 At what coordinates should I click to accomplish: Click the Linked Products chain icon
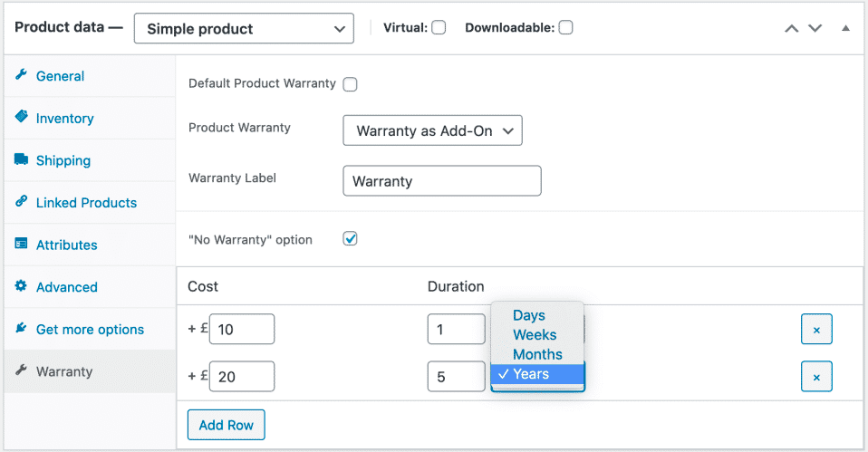click(x=21, y=201)
